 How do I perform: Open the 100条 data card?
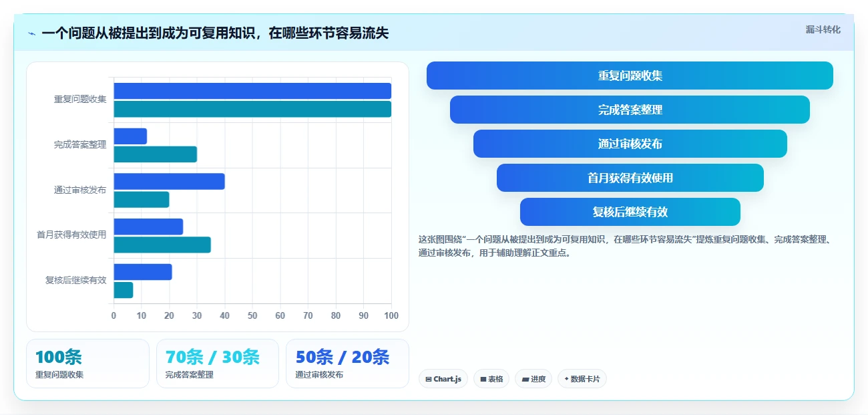click(x=87, y=364)
